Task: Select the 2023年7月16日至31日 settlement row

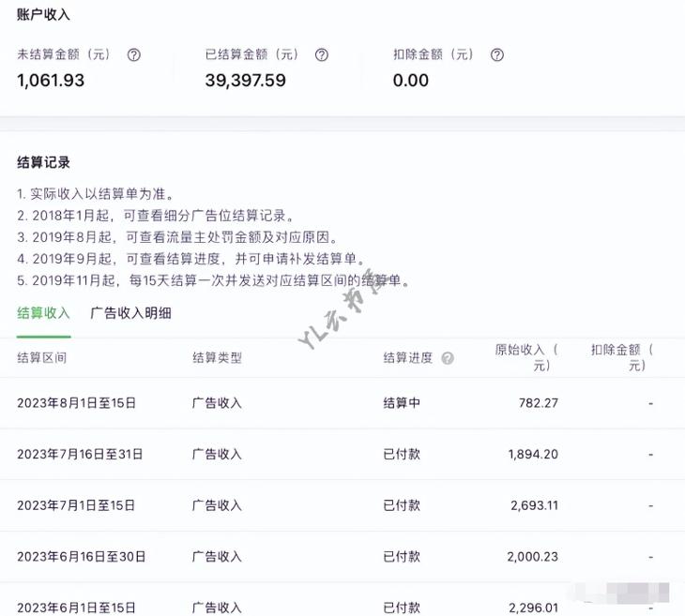Action: tap(80, 455)
